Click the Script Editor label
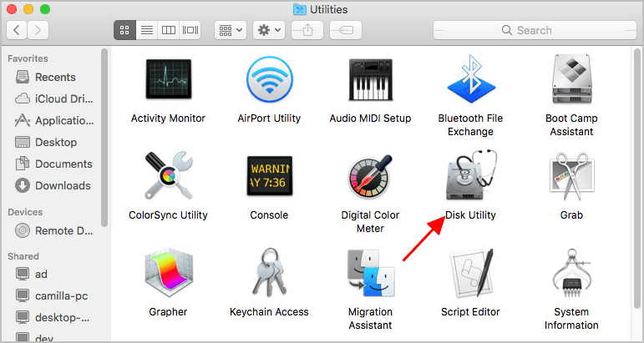Image resolution: width=644 pixels, height=343 pixels. (470, 312)
